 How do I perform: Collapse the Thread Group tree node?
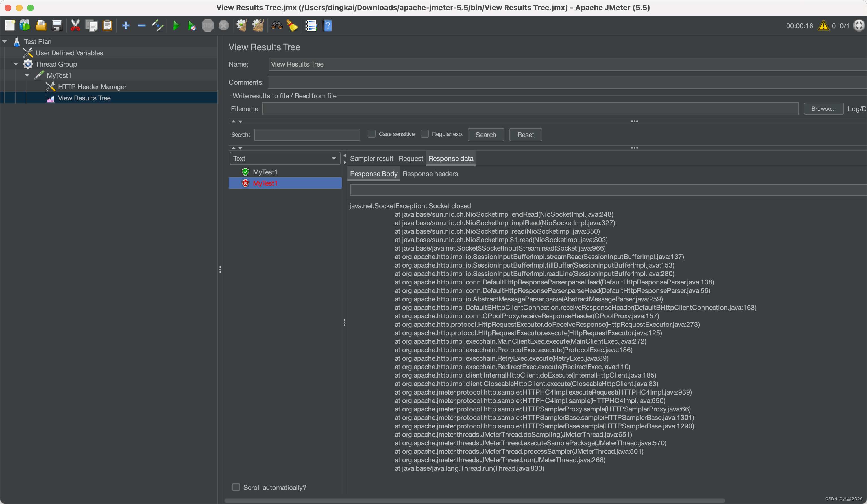click(x=16, y=64)
